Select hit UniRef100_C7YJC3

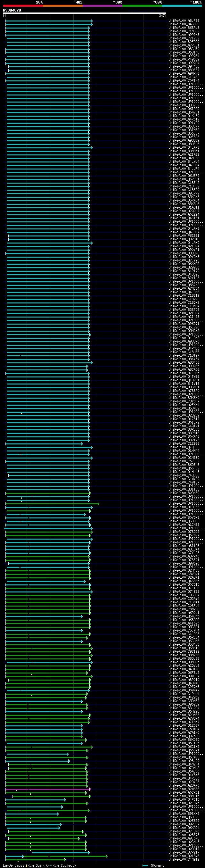(x=184, y=553)
